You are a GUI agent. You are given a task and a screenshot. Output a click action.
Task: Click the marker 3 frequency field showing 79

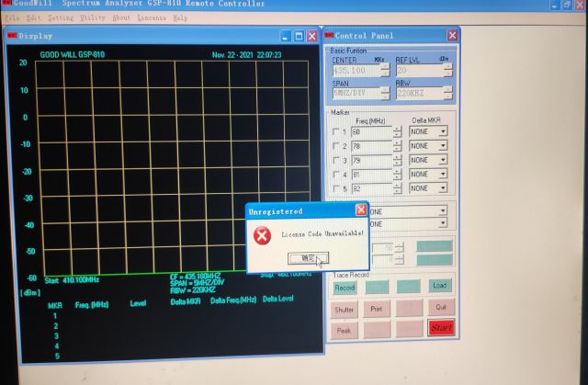(x=371, y=161)
